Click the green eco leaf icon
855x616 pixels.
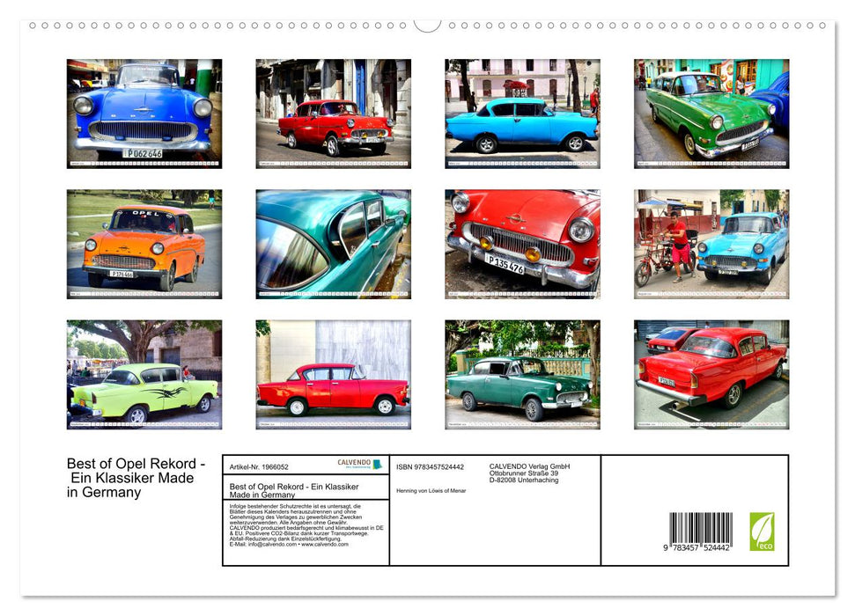coord(762,532)
